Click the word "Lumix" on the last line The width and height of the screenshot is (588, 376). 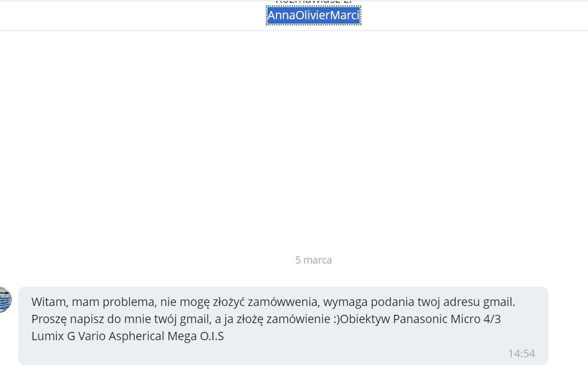coord(46,337)
